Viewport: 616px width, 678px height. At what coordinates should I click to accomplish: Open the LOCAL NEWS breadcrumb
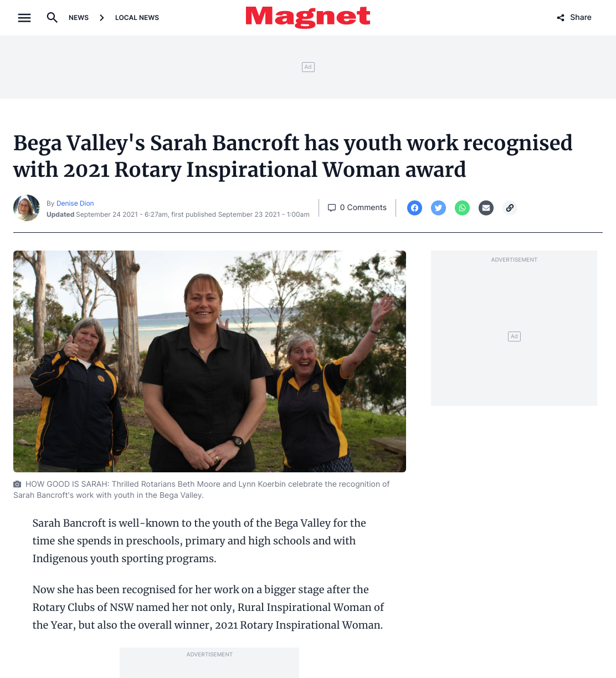(137, 18)
